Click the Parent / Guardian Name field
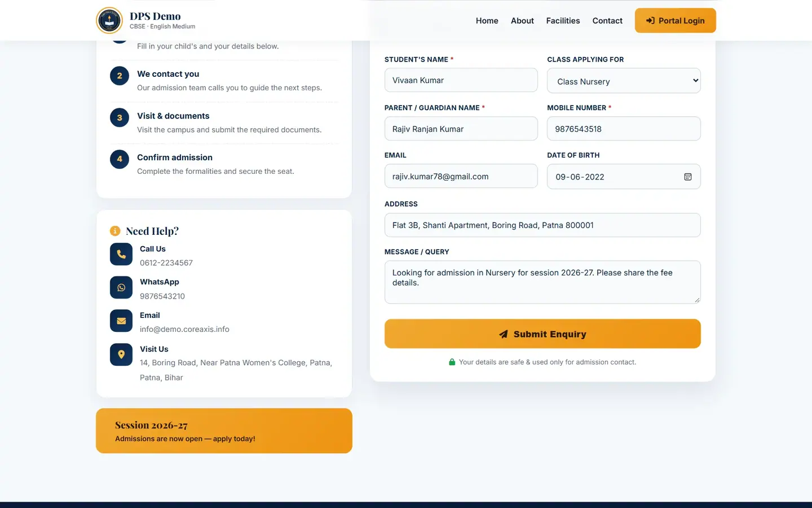The height and width of the screenshot is (508, 812). [x=461, y=129]
